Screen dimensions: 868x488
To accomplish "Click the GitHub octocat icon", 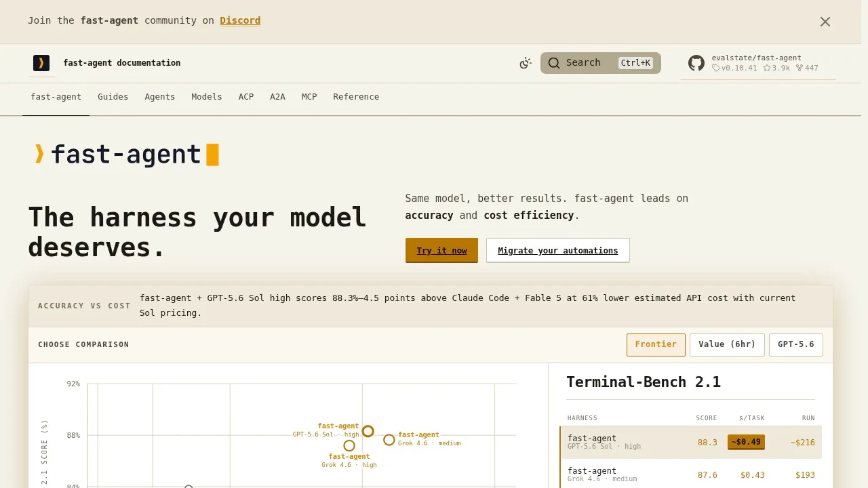I will [696, 63].
